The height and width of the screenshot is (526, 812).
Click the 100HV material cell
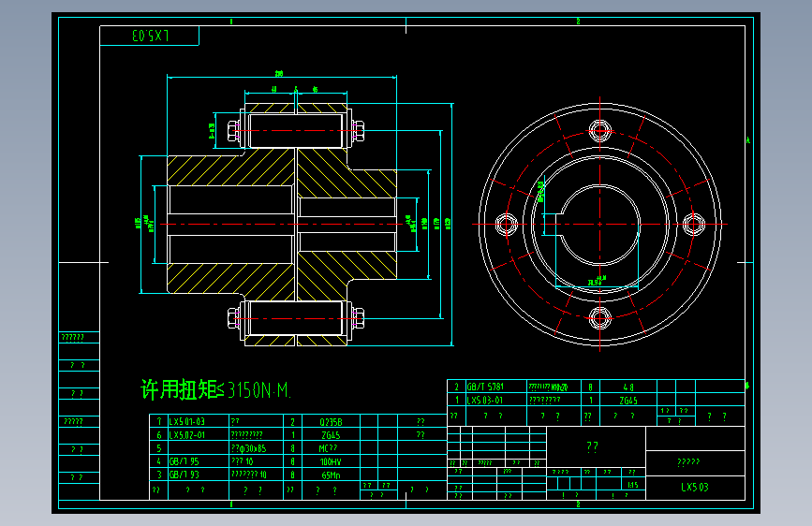point(331,461)
